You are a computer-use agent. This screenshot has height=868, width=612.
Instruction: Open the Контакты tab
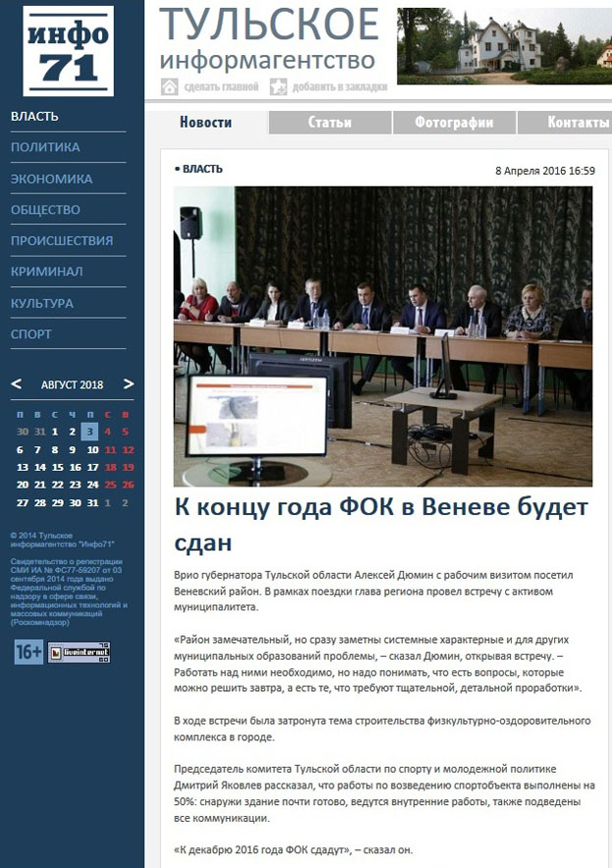(x=578, y=123)
